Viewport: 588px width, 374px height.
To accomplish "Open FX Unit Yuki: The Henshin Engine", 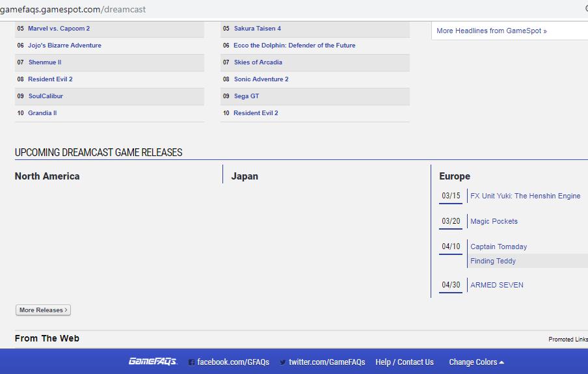I will point(526,196).
